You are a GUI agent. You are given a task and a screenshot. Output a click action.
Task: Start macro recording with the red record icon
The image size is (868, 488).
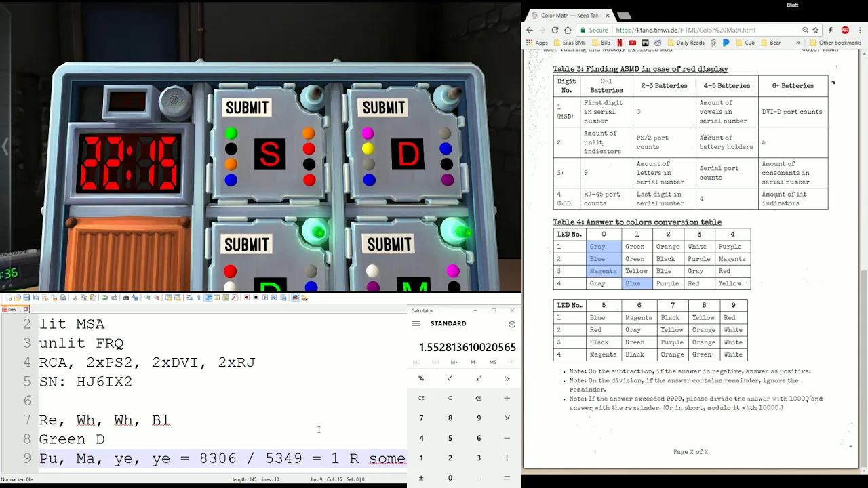247,298
